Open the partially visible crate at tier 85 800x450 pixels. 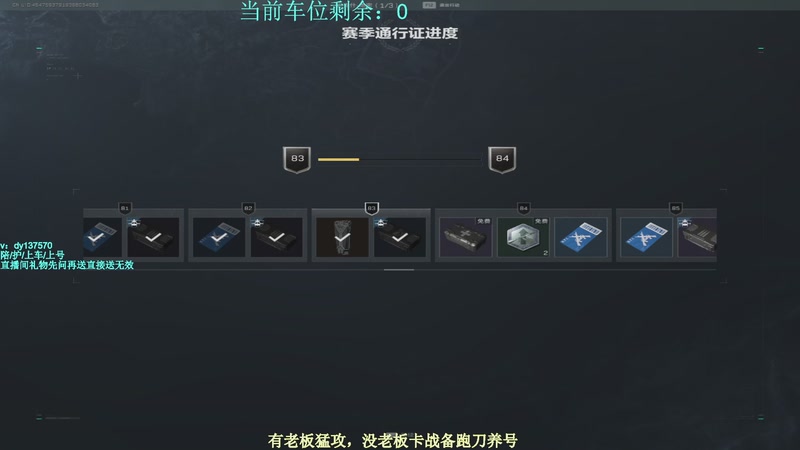pos(697,237)
